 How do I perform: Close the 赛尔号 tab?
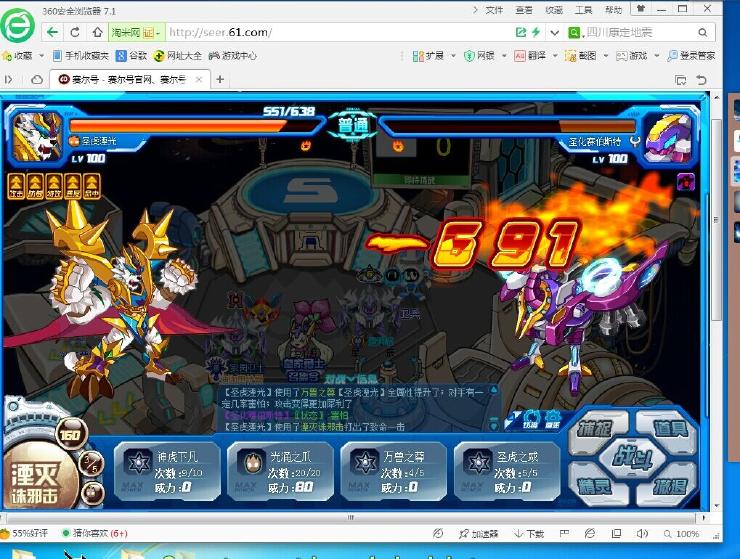[x=199, y=79]
